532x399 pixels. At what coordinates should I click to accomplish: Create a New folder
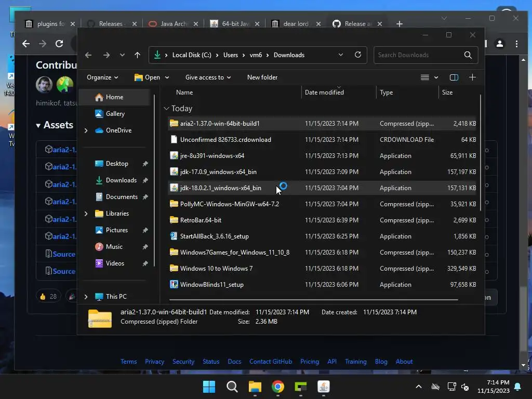[262, 77]
